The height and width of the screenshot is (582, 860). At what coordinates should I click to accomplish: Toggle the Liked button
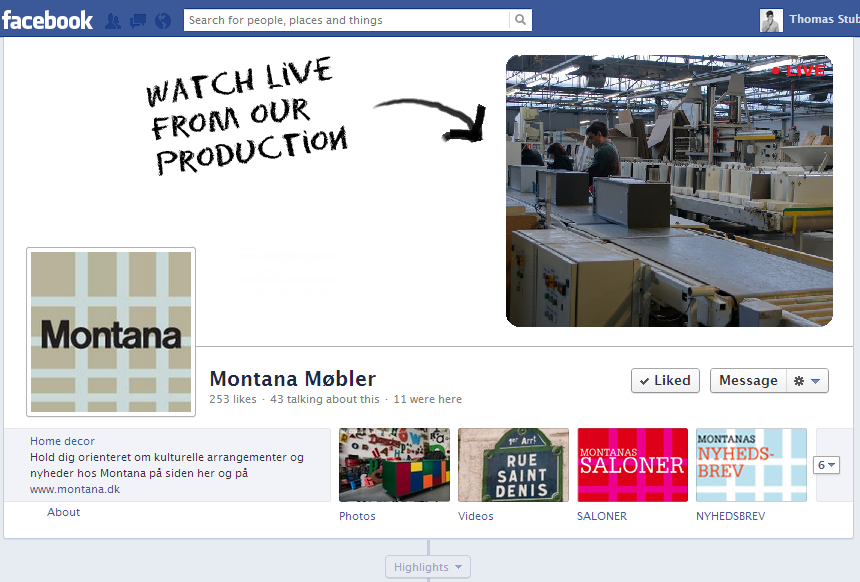tap(665, 381)
